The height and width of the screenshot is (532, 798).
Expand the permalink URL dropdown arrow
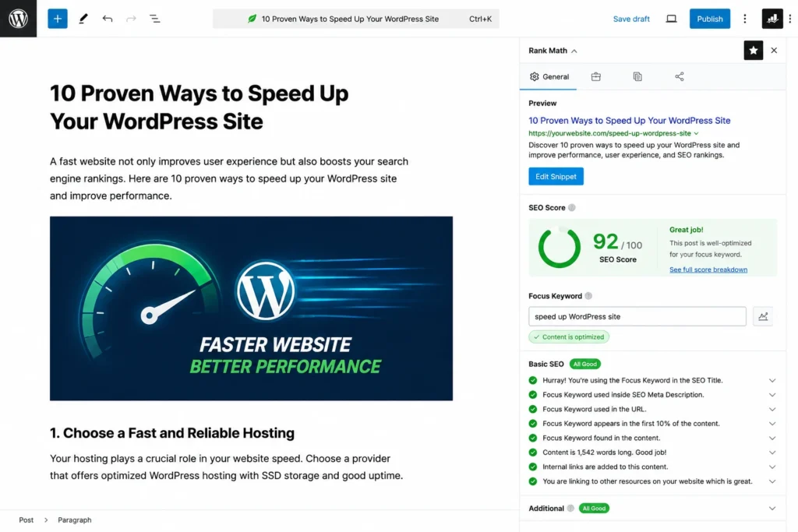tap(696, 133)
